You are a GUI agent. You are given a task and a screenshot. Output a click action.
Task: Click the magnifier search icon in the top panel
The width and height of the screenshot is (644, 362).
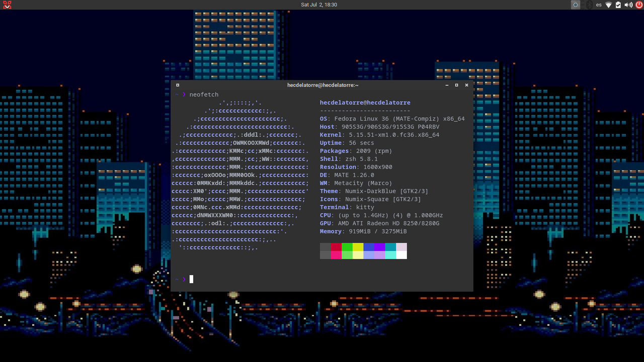pyautogui.click(x=575, y=5)
